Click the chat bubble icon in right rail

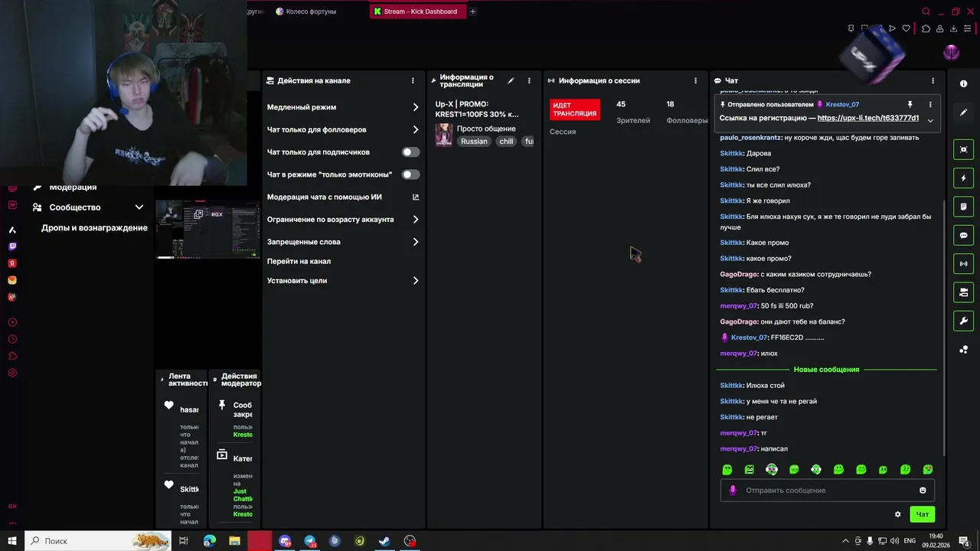[x=964, y=235]
